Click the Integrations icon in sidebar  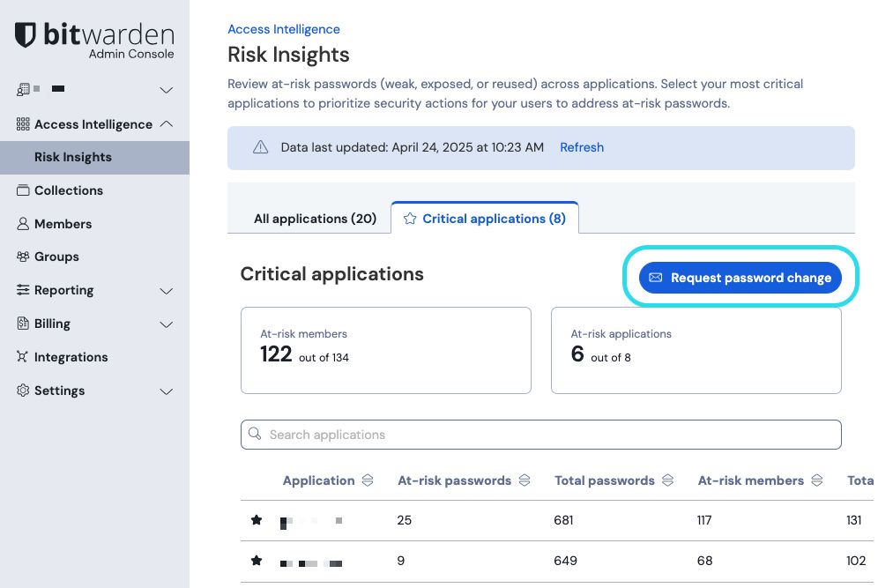23,357
